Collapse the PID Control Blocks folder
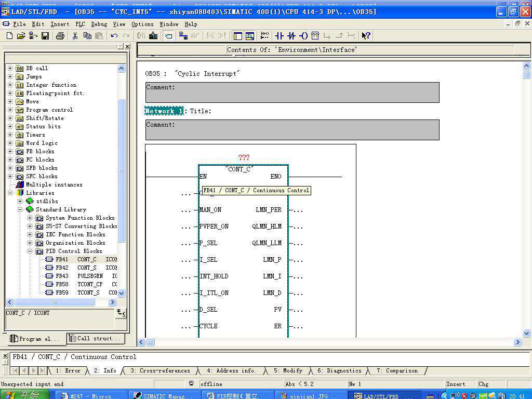This screenshot has height=399, width=532. click(30, 251)
